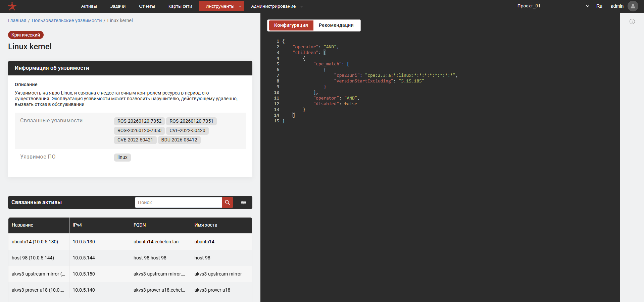Click the Критический severity badge
This screenshot has width=644, height=302.
pos(26,35)
